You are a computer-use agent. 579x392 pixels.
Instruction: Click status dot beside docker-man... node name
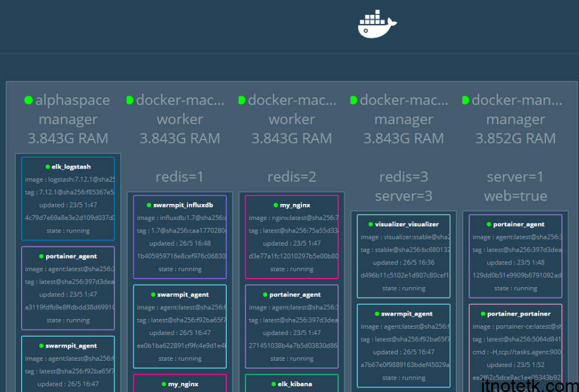[x=466, y=100]
